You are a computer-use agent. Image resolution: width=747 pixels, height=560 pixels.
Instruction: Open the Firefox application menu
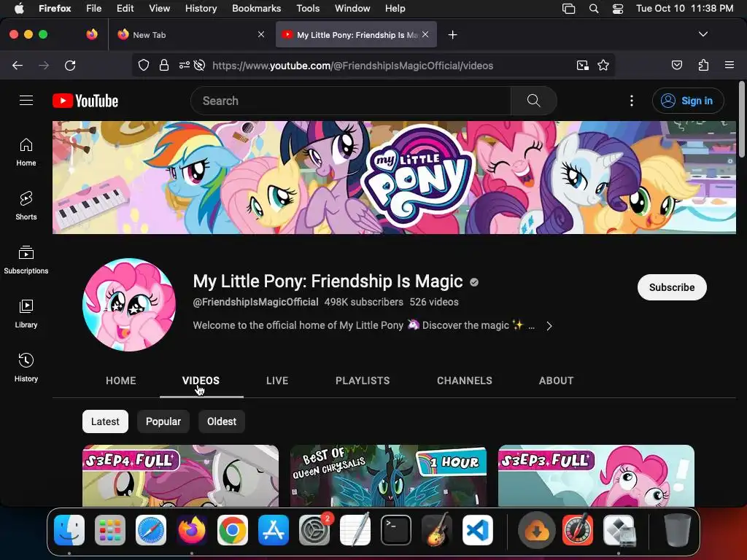(729, 65)
